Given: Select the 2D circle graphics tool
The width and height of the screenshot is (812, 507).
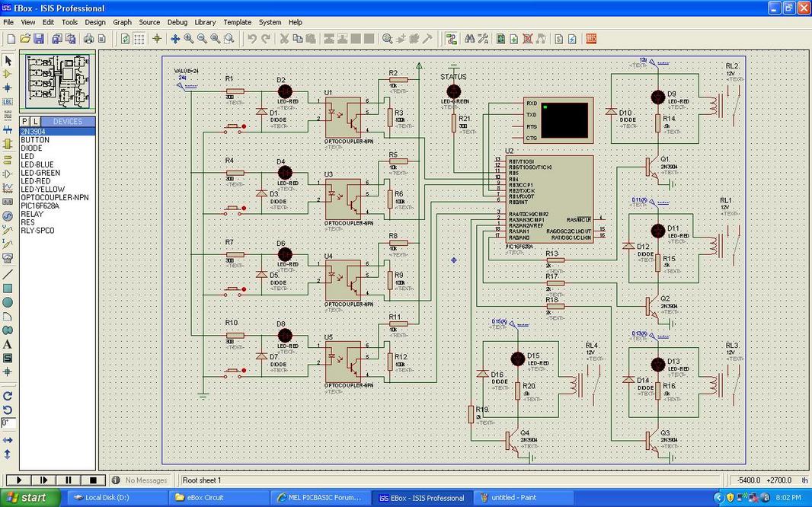Looking at the screenshot, I should [8, 302].
